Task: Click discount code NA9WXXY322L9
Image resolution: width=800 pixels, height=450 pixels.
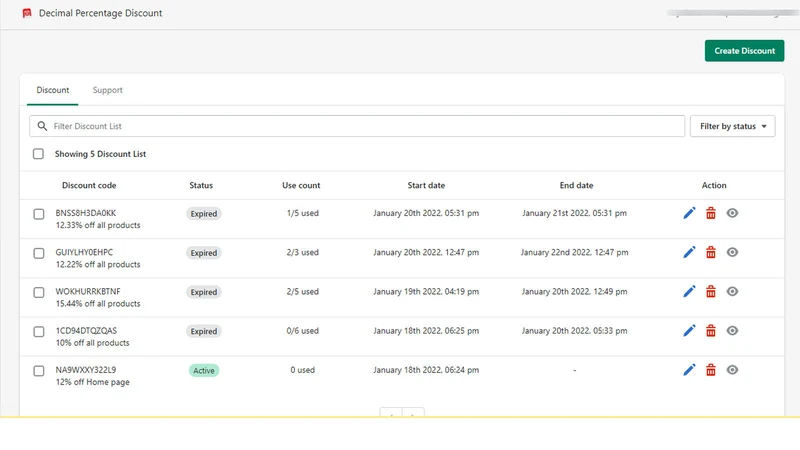Action: [86, 370]
